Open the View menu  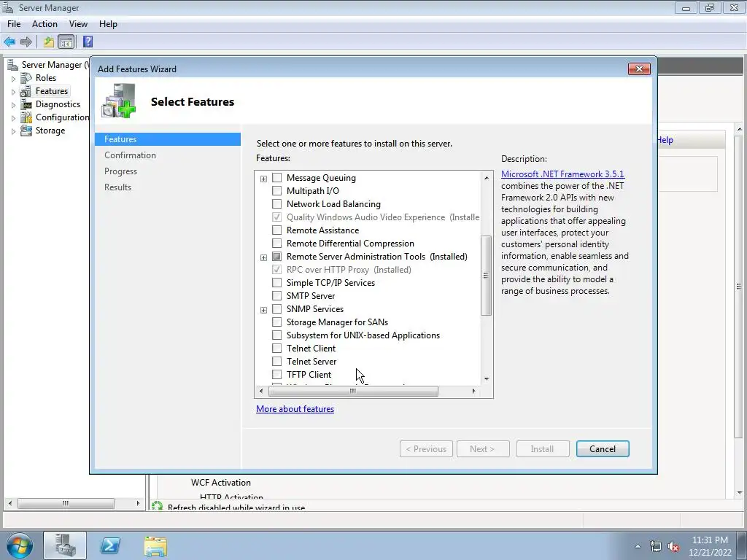pos(78,24)
